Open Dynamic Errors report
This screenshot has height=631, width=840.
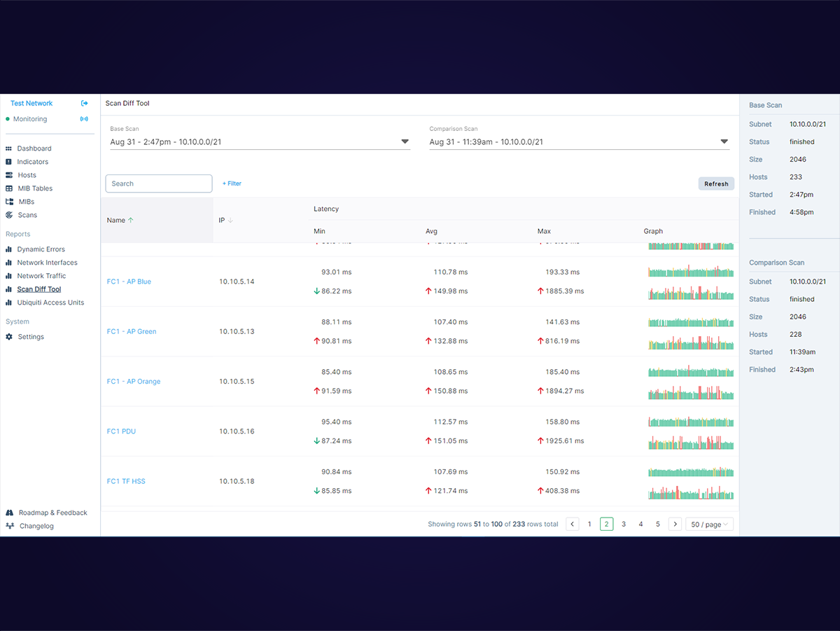[41, 249]
